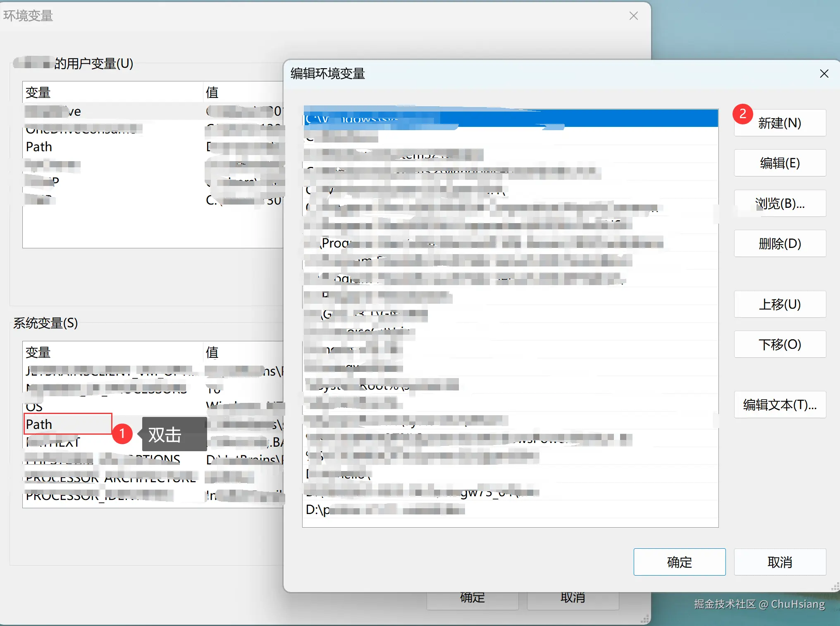The width and height of the screenshot is (840, 626).
Task: Click the 上移(U) move up button
Action: tap(780, 304)
